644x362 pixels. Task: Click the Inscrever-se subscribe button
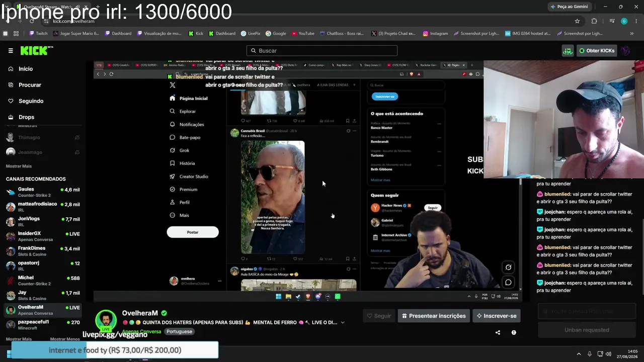tap(497, 316)
